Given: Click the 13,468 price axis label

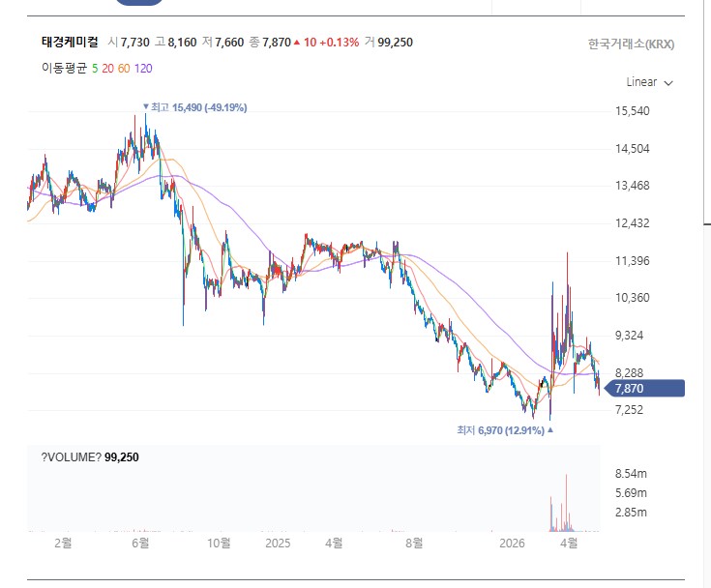Looking at the screenshot, I should point(633,186).
